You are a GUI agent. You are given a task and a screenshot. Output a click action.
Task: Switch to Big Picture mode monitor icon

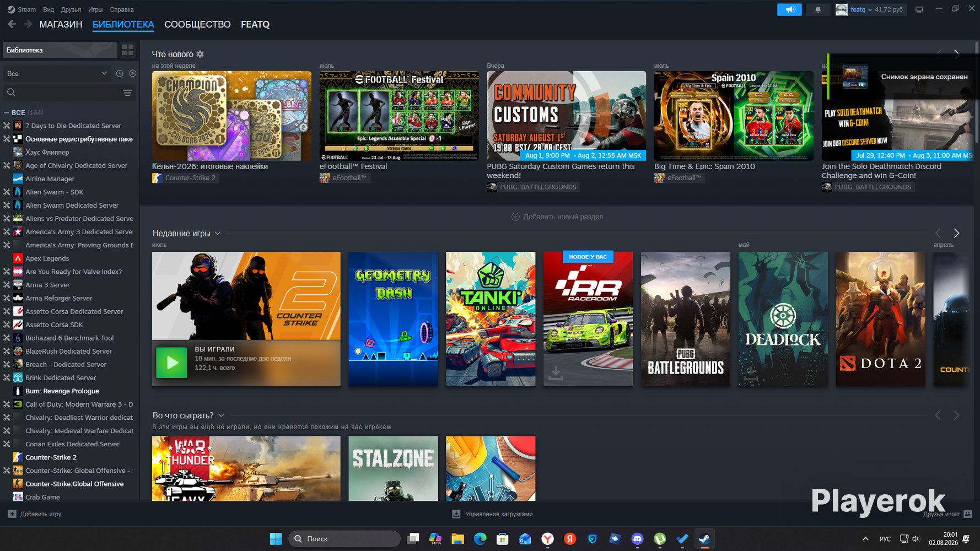919,9
